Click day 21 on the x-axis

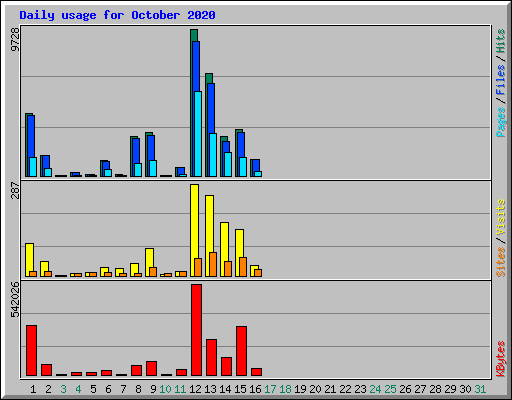pos(330,389)
